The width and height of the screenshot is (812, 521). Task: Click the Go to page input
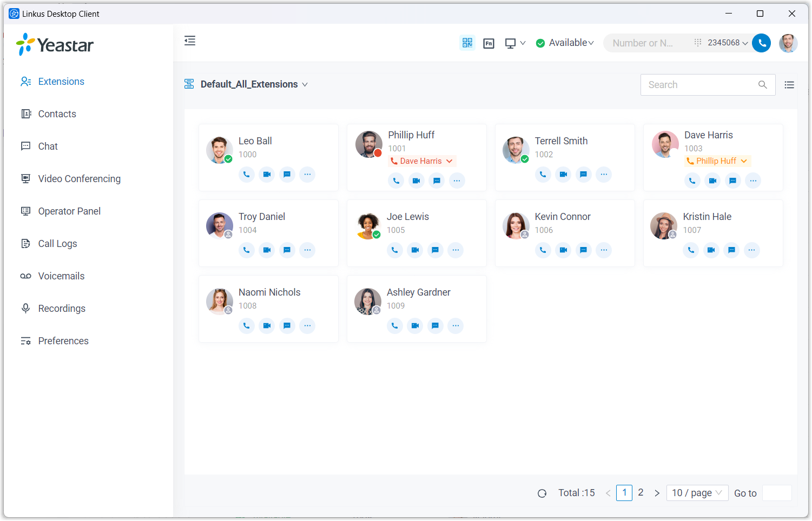777,493
